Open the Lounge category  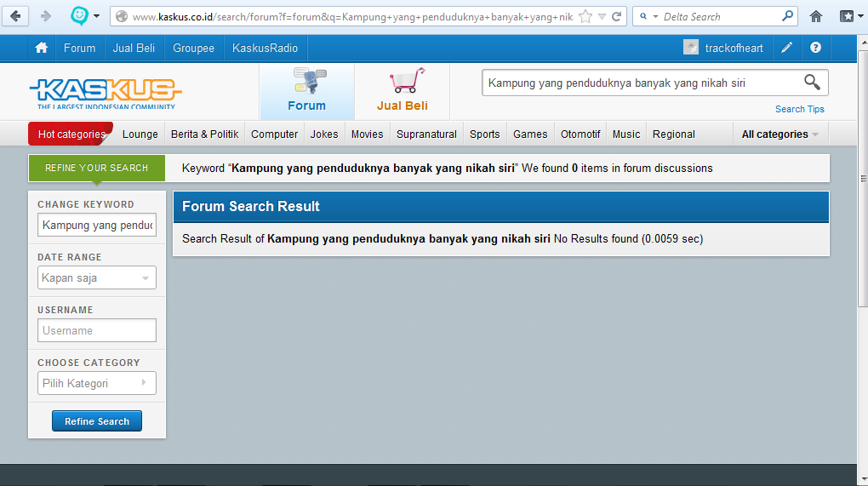pos(140,134)
